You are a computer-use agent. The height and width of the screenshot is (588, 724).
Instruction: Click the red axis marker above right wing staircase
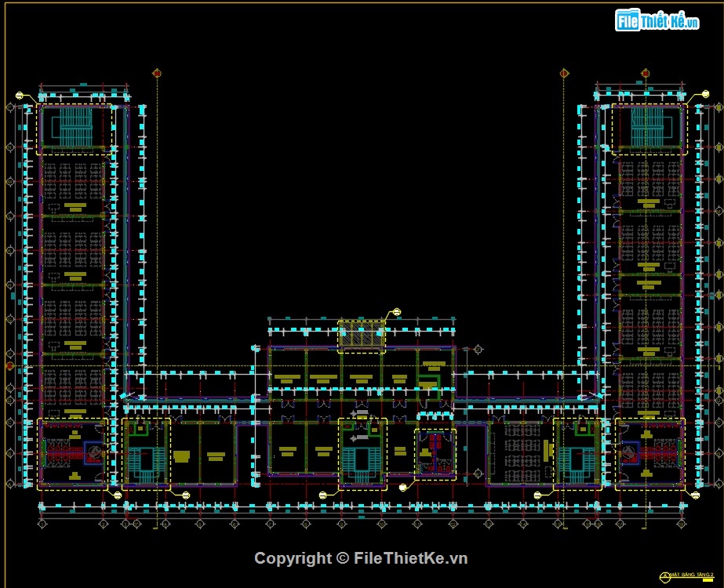pos(645,73)
